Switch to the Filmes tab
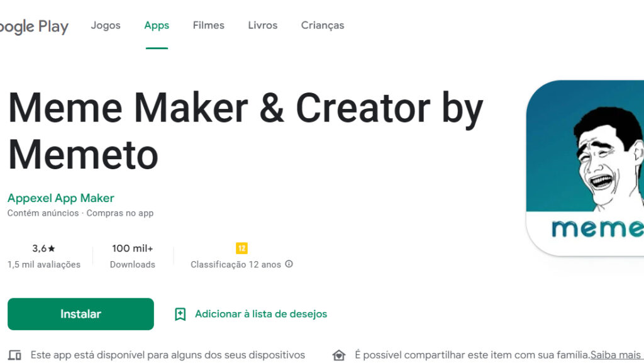Screen dimensions: 644x363 (x=208, y=26)
